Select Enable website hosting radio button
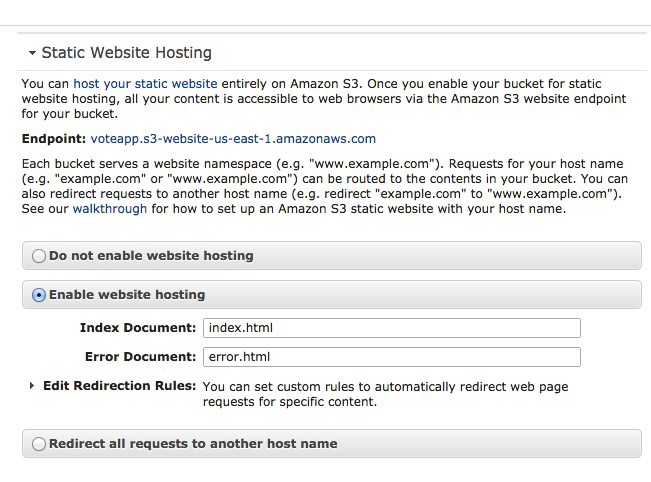The height and width of the screenshot is (482, 651). (x=39, y=295)
